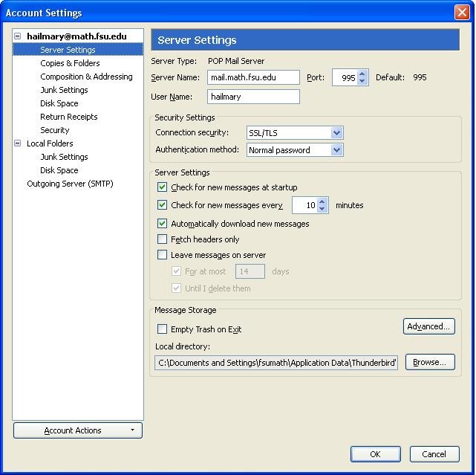Open the Connection security dropdown
This screenshot has height=475, width=476.
coord(336,133)
